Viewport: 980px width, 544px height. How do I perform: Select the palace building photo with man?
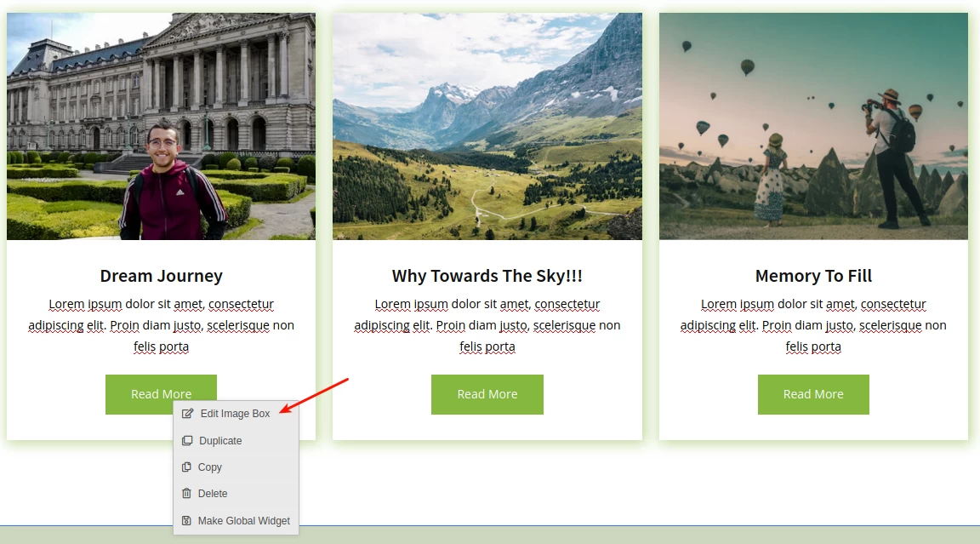pyautogui.click(x=162, y=126)
